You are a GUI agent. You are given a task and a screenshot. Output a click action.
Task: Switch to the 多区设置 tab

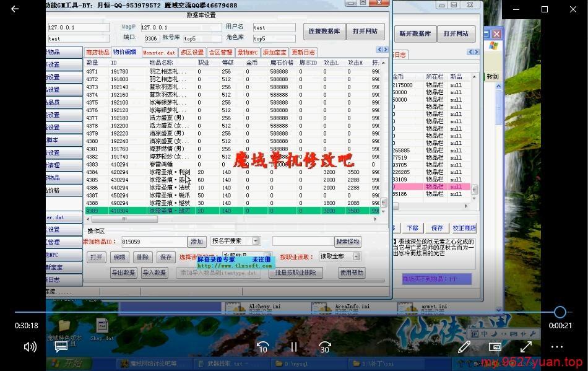pyautogui.click(x=192, y=53)
